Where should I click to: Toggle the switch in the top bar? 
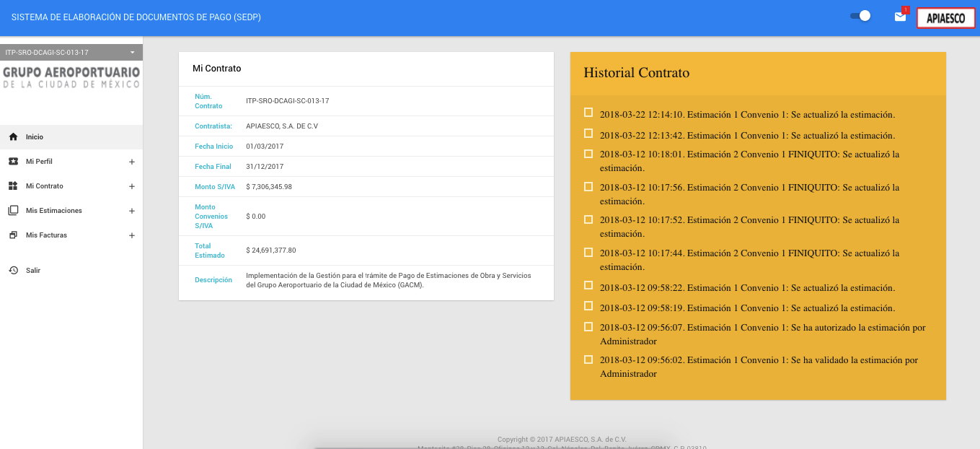pyautogui.click(x=860, y=16)
